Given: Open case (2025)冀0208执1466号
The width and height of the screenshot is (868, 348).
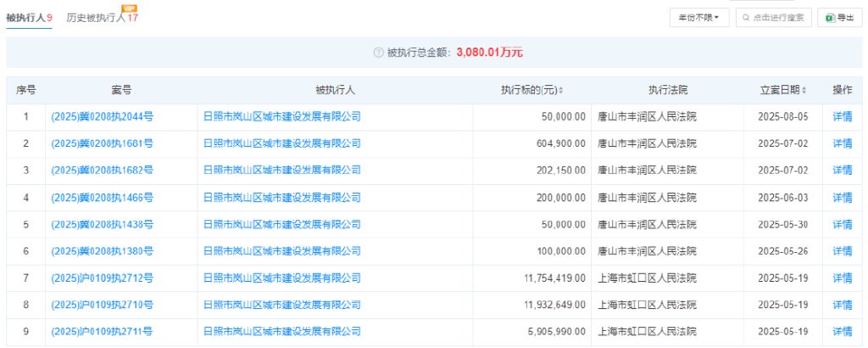Looking at the screenshot, I should pyautogui.click(x=102, y=197).
